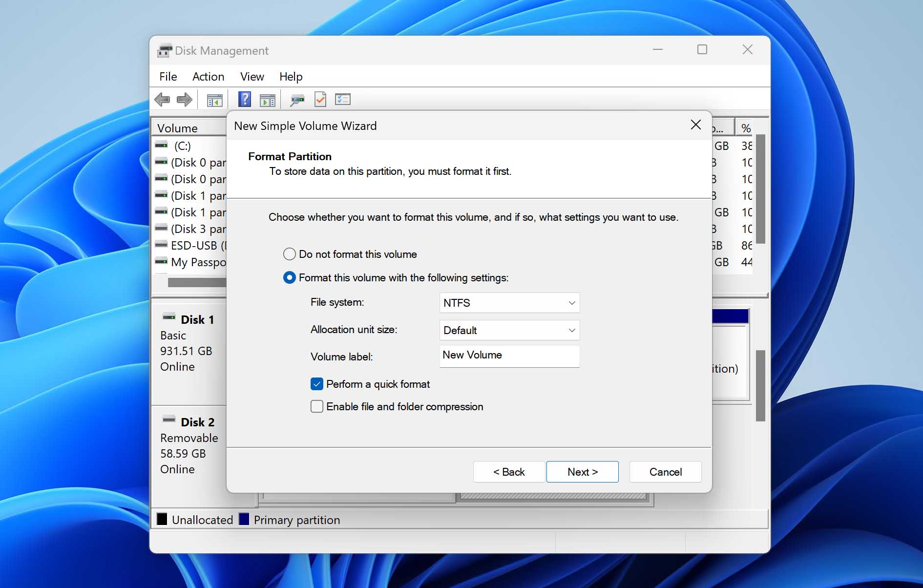Viewport: 923px width, 588px height.
Task: Minimize the Disk Management window
Action: pos(658,49)
